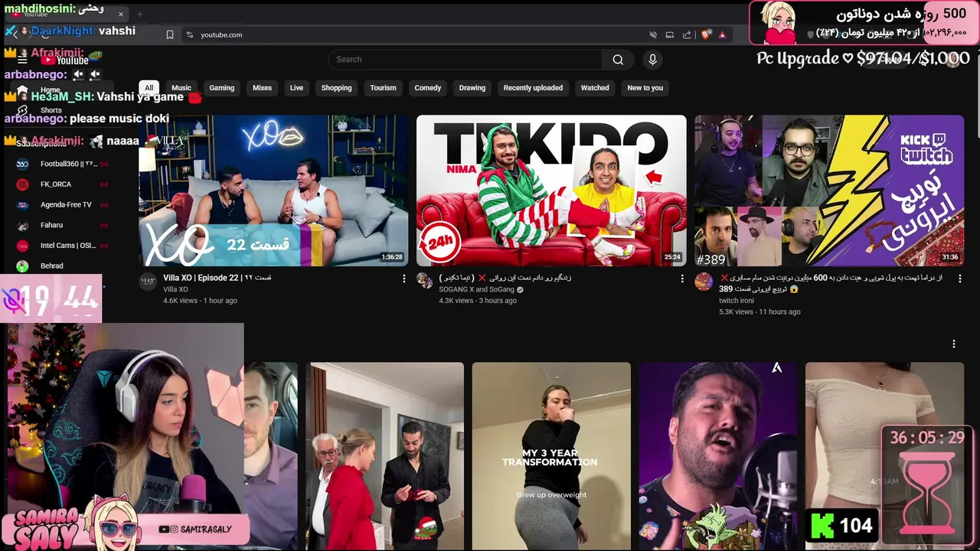
Task: Open the twitch ironi channel avatar
Action: coord(703,282)
